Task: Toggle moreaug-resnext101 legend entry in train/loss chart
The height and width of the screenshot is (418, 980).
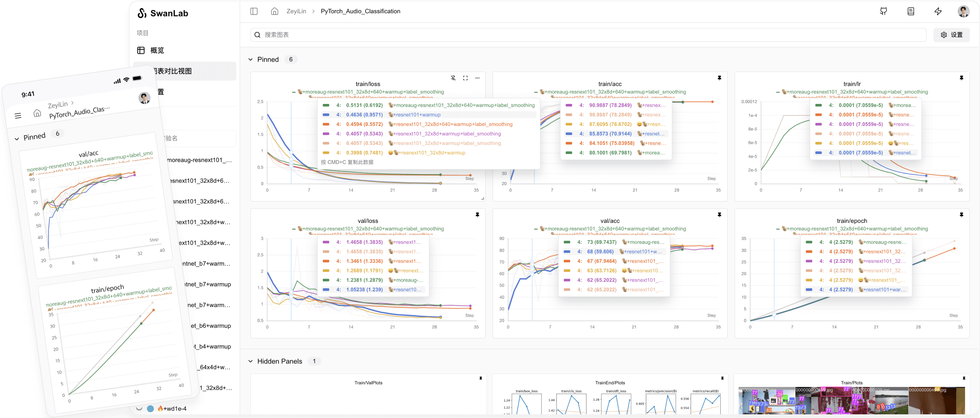Action: [x=368, y=92]
